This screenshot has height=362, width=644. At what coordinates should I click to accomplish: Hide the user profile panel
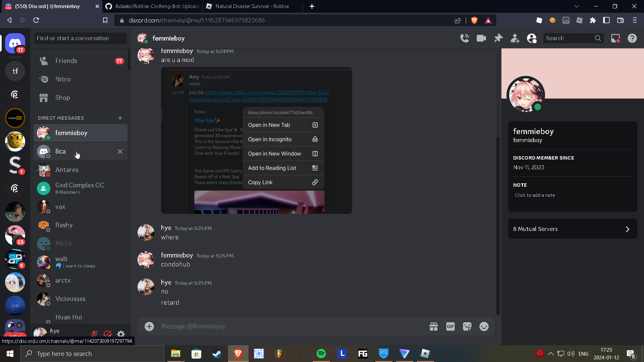pyautogui.click(x=532, y=38)
